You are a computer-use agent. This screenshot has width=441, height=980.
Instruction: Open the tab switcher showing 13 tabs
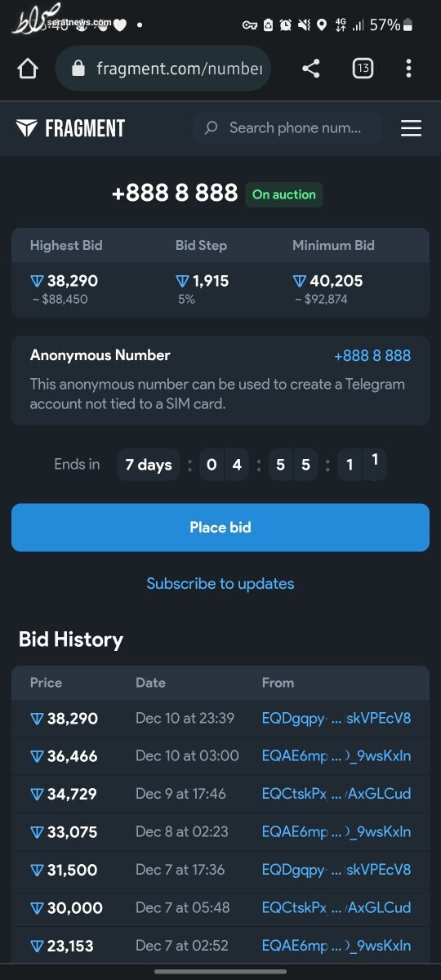[363, 69]
